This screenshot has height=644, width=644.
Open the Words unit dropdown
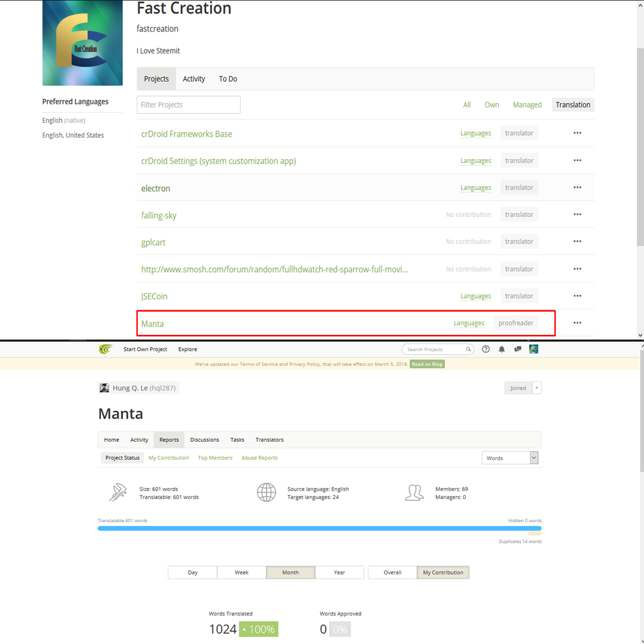click(x=509, y=458)
